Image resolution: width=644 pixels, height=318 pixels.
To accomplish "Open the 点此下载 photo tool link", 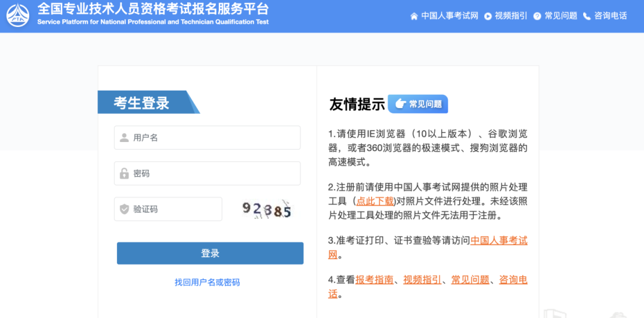I will click(375, 201).
